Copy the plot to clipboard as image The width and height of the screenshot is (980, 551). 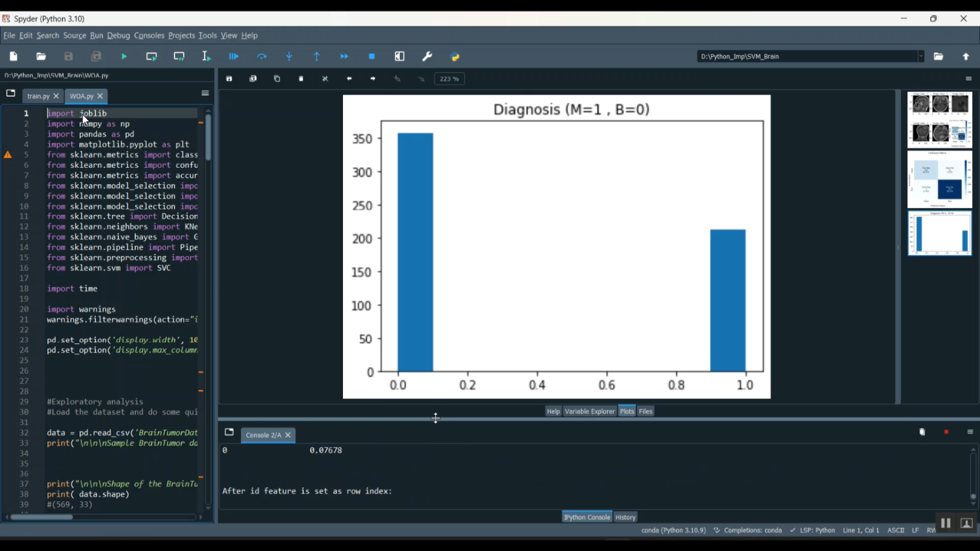(277, 79)
